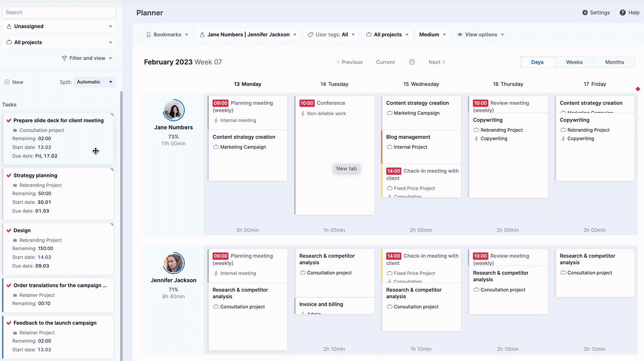
Task: Switch to Days view
Action: point(537,62)
